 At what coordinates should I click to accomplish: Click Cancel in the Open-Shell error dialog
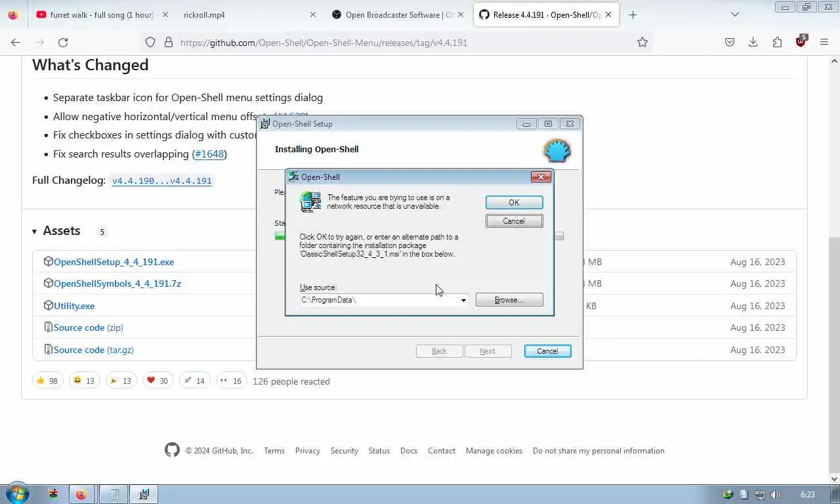point(514,221)
